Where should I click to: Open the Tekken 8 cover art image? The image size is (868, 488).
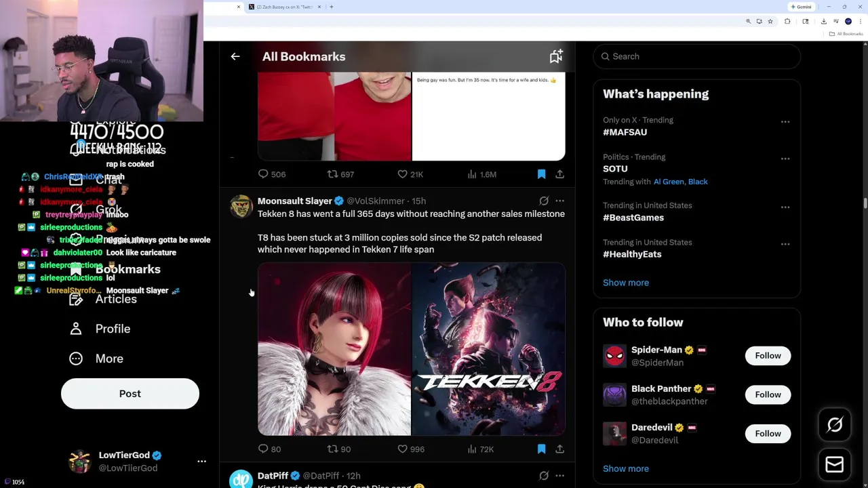pos(488,349)
